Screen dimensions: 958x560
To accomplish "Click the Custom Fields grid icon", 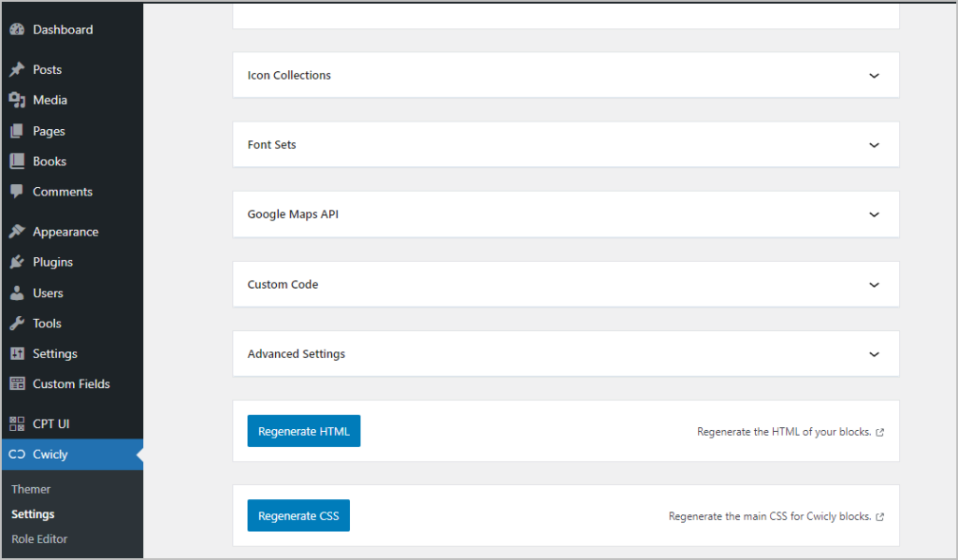I will pos(17,384).
